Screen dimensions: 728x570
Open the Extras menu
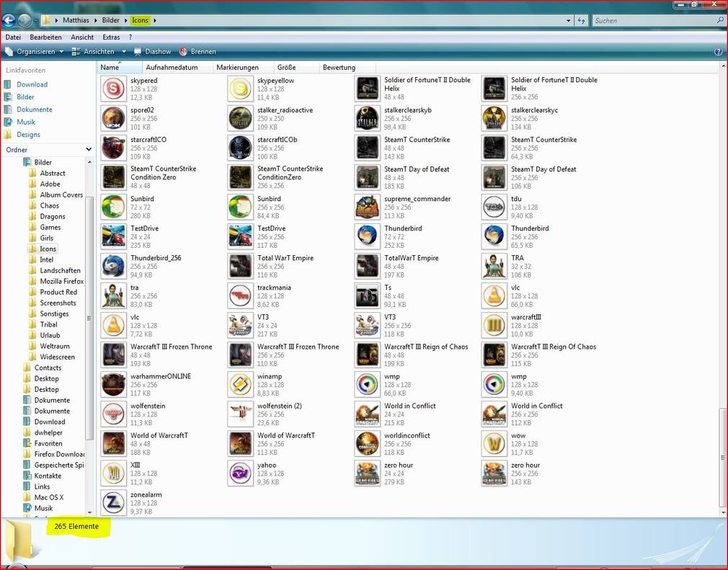click(x=111, y=37)
